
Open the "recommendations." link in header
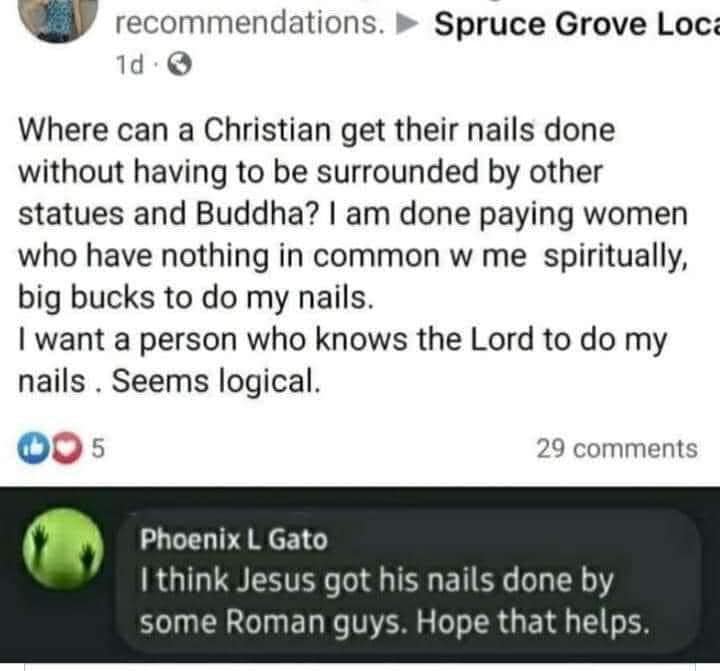click(x=251, y=24)
